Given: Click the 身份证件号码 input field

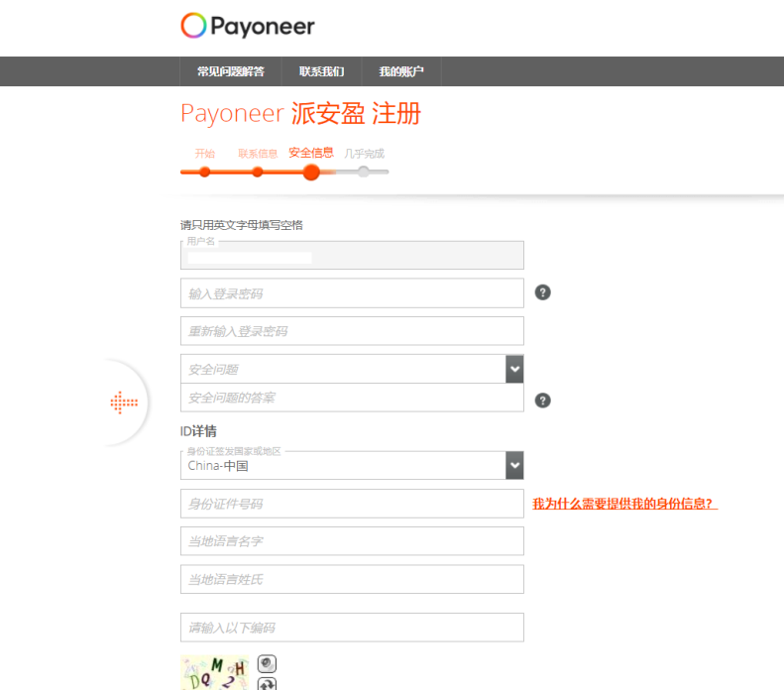Looking at the screenshot, I should [x=351, y=504].
